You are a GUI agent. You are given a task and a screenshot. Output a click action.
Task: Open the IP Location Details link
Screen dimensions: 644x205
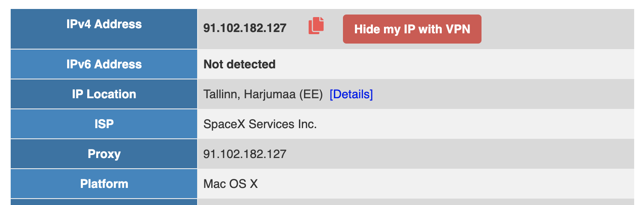pyautogui.click(x=351, y=94)
